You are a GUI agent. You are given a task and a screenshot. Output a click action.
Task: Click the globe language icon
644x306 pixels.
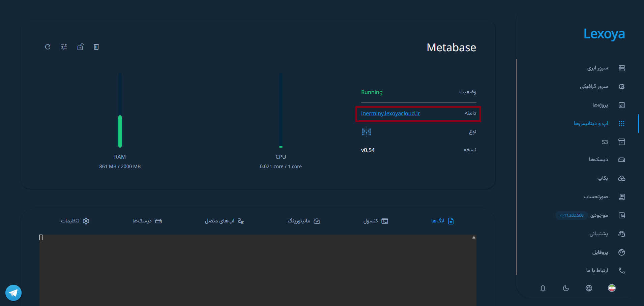(589, 288)
